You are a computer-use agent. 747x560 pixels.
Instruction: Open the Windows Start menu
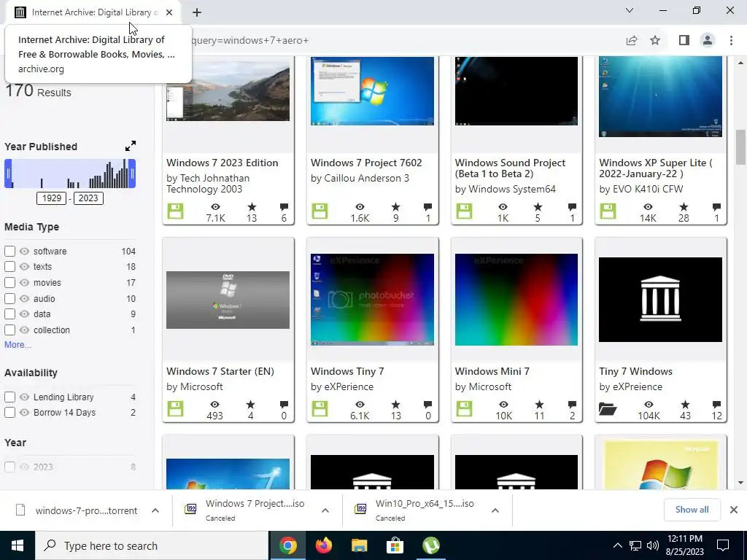point(18,545)
